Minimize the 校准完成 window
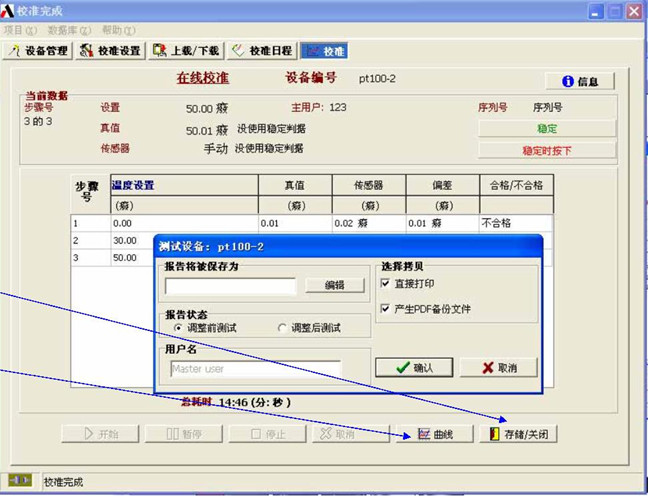The height and width of the screenshot is (496, 648). click(595, 11)
